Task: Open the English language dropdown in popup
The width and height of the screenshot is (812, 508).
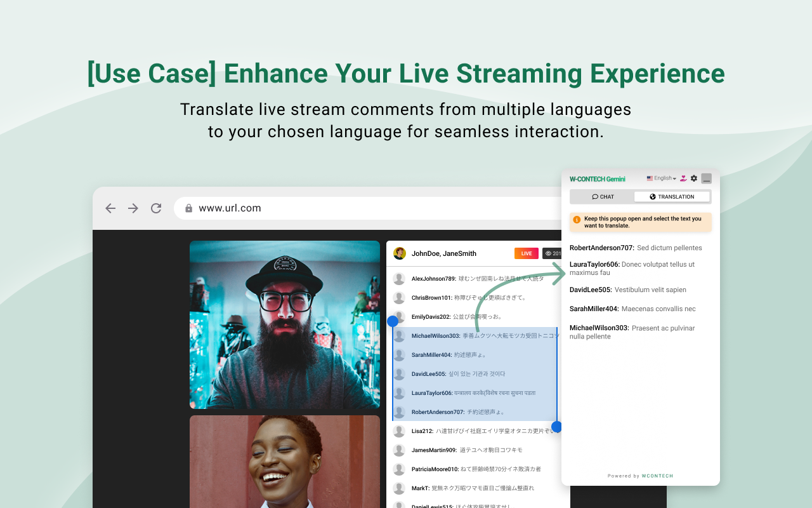Action: pyautogui.click(x=662, y=178)
